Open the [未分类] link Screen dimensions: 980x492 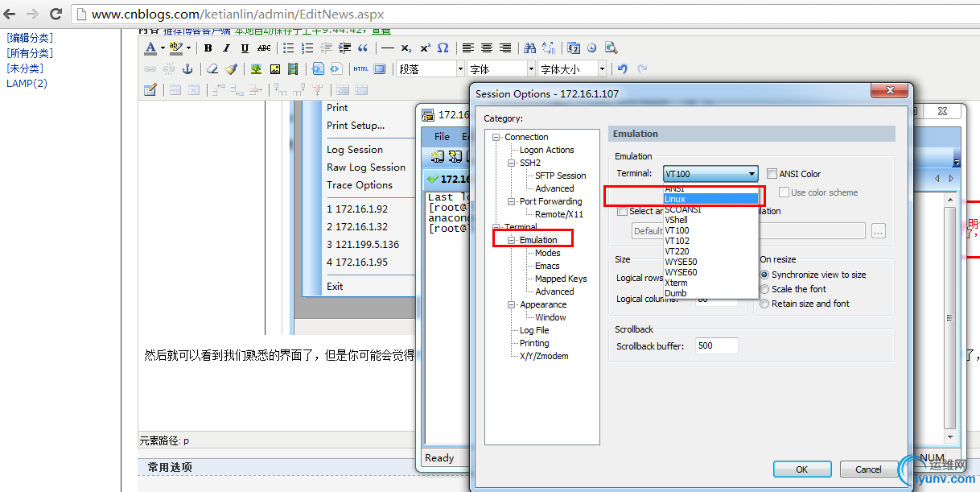click(x=25, y=68)
